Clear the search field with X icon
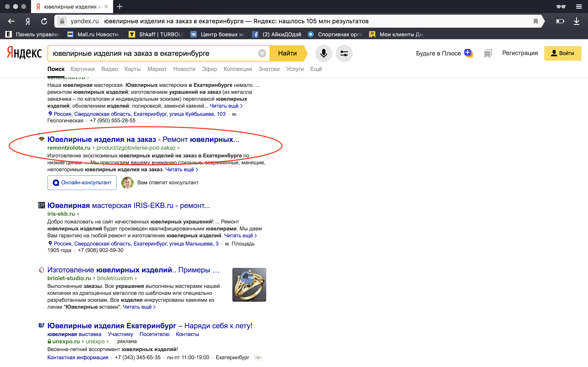Viewport: 588px width, 367px height. point(262,53)
